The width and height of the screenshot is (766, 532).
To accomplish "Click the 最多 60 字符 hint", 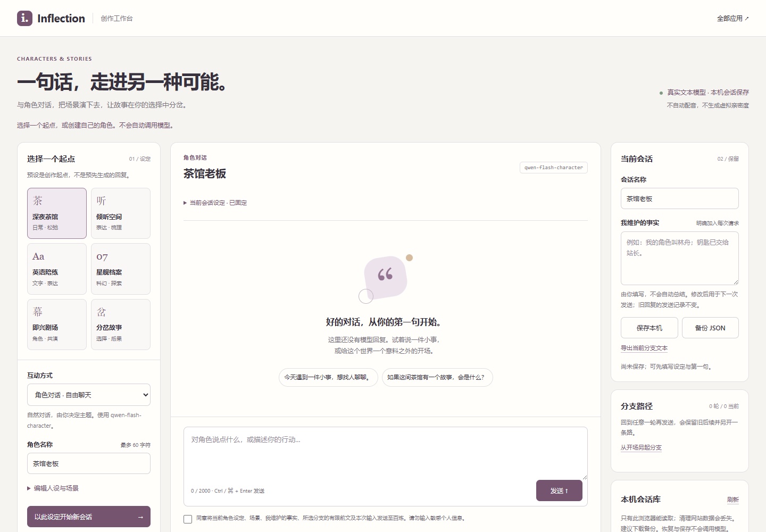I will click(x=136, y=445).
